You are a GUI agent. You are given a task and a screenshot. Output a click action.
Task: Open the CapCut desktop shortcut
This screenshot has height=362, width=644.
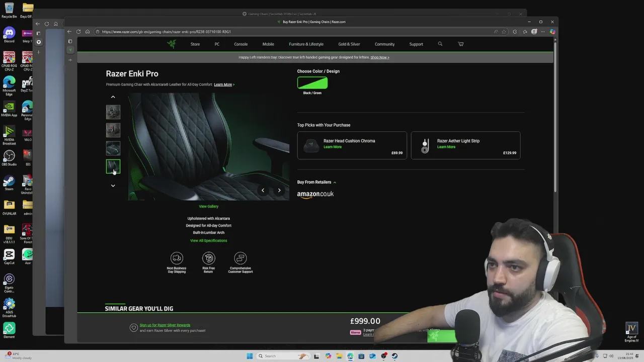point(9,256)
